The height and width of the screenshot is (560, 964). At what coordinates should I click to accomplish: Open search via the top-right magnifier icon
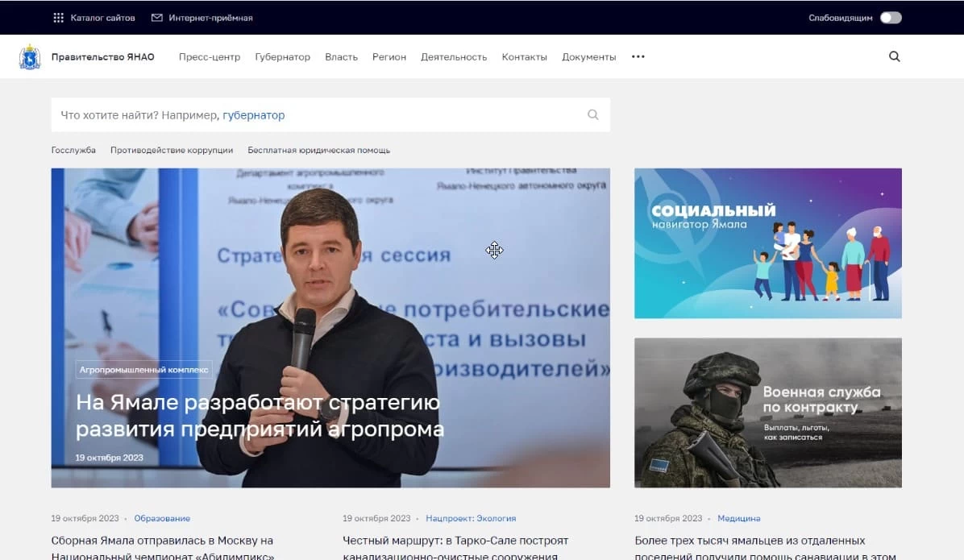(x=895, y=56)
